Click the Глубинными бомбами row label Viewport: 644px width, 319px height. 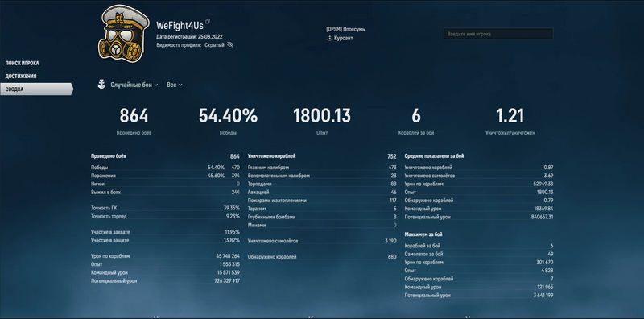click(x=271, y=217)
